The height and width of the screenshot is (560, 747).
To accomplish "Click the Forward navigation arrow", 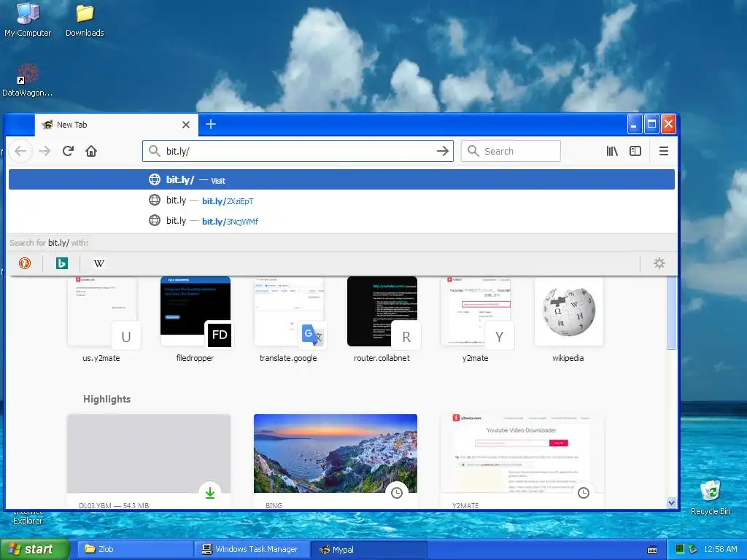I will [44, 151].
